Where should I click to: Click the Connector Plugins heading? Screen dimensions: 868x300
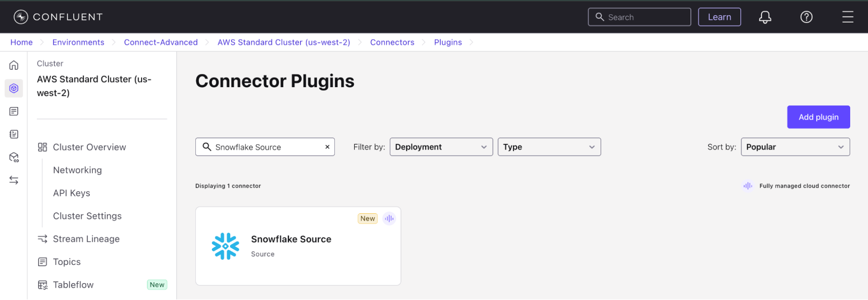point(275,81)
